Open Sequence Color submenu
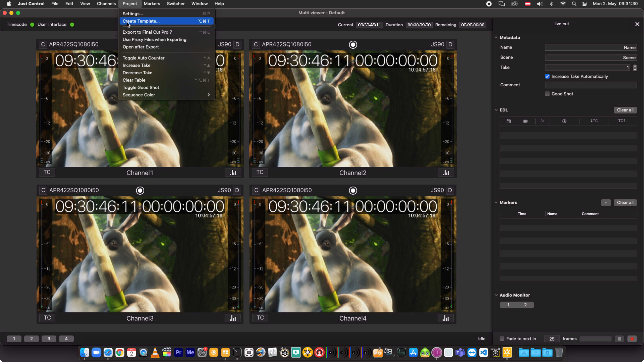 point(166,95)
